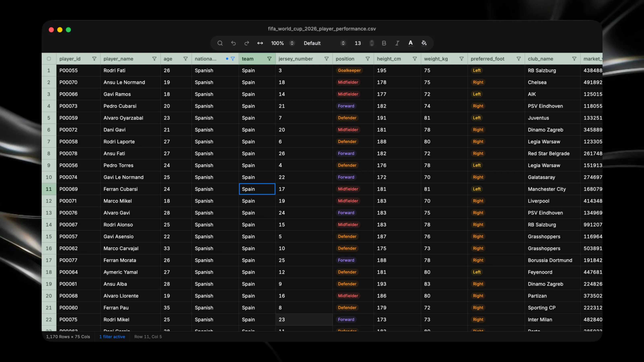Viewport: 644px width, 362px height.
Task: Select row number 1 header
Action: coord(49,70)
